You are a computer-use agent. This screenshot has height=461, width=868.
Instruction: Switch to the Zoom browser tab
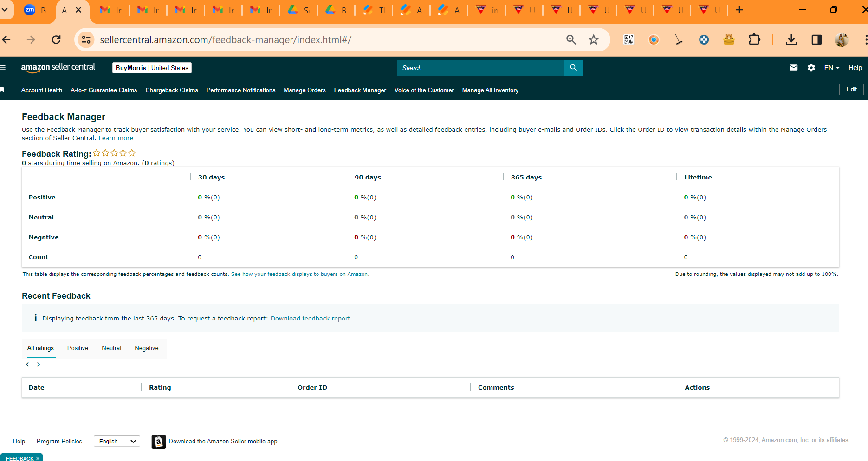36,10
